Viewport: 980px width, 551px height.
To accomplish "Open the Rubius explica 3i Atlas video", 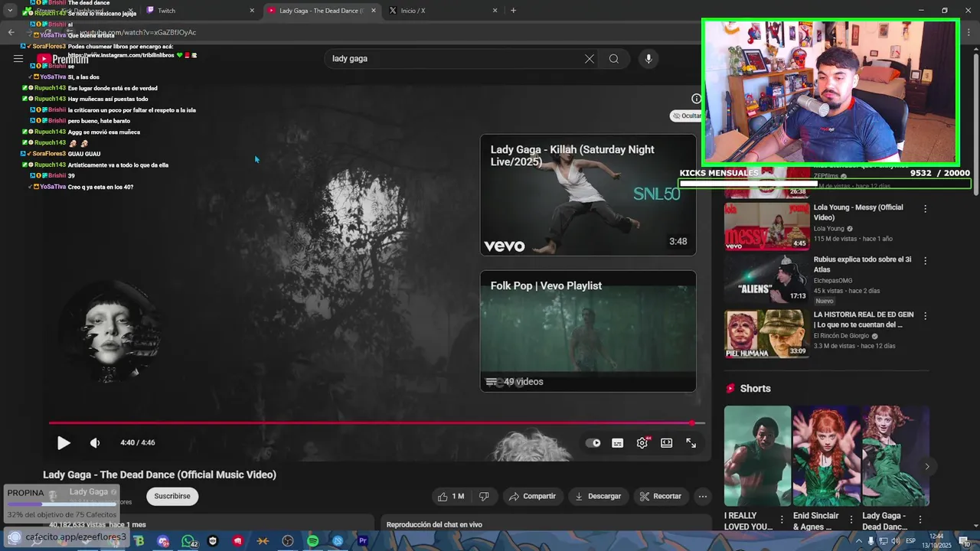I will point(767,278).
